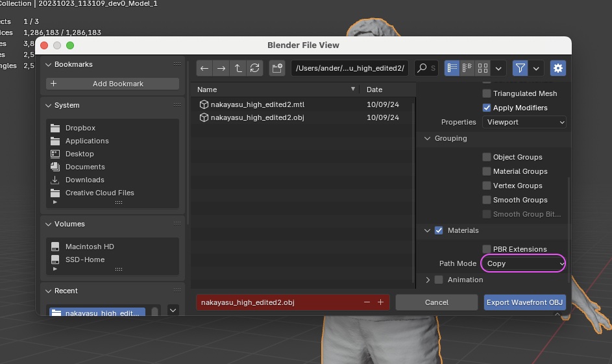Toggle the options gear icon
This screenshot has width=612, height=364.
tap(558, 68)
